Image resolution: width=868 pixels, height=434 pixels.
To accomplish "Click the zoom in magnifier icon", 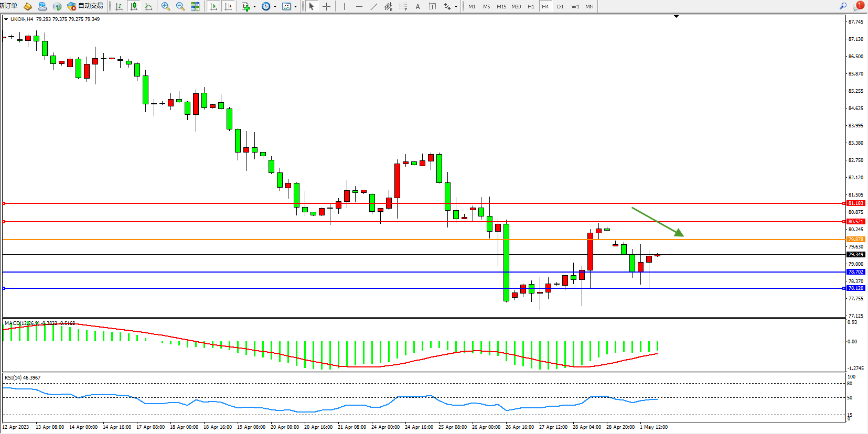I will click(x=166, y=6).
